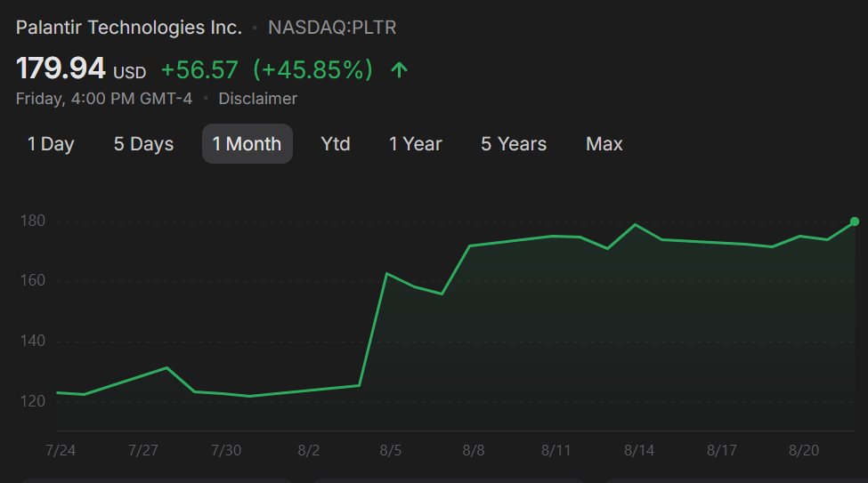Click the 8/14 date axis label
Screen dimensions: 868x483
click(639, 450)
